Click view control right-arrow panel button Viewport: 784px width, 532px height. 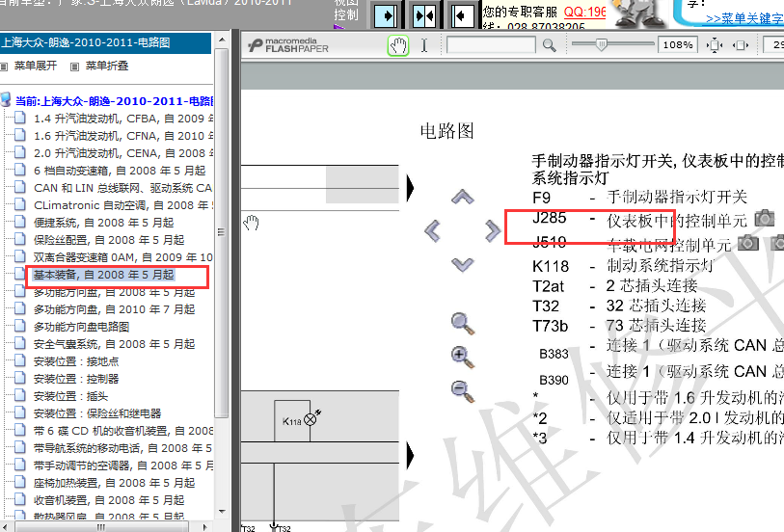coord(386,16)
